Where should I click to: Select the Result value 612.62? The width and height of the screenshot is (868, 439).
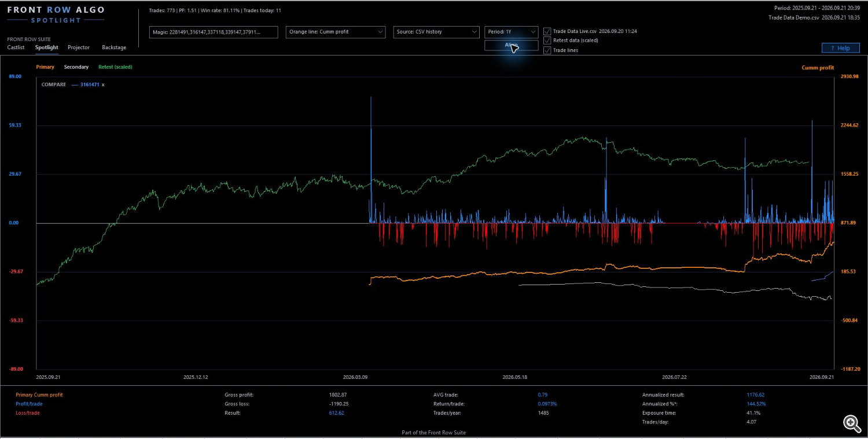[x=336, y=413]
